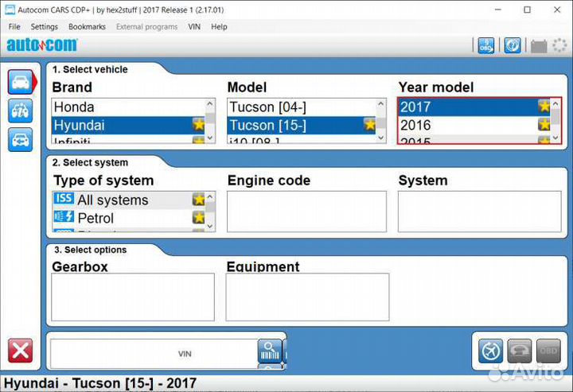Select All systems type

129,200
